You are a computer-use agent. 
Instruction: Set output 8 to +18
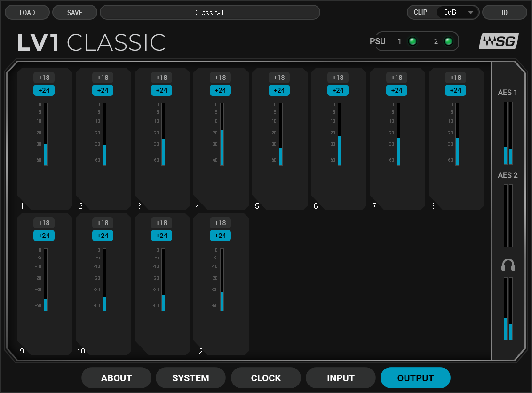[456, 78]
